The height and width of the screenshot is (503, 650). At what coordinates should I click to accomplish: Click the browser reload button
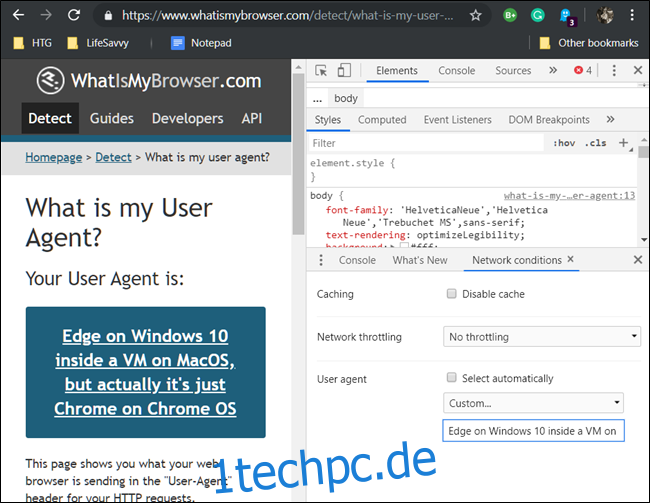74,16
